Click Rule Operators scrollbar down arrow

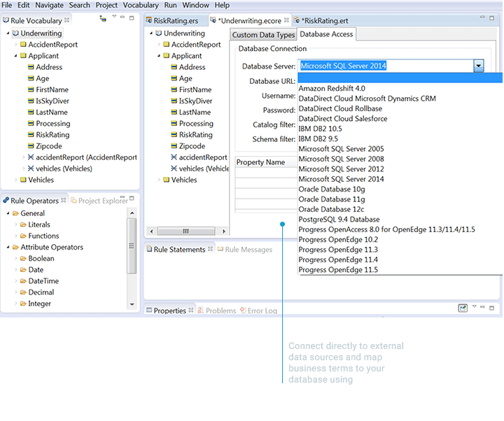click(x=132, y=304)
